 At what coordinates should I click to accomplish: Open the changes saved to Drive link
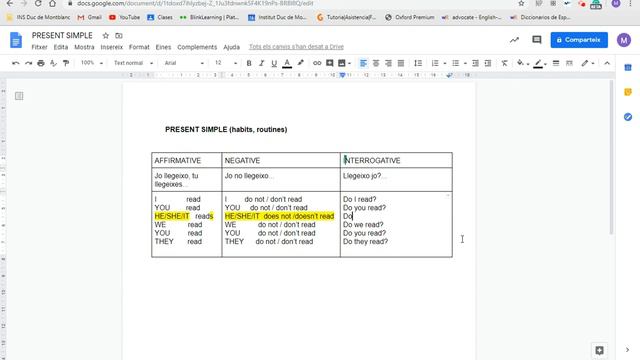(296, 47)
